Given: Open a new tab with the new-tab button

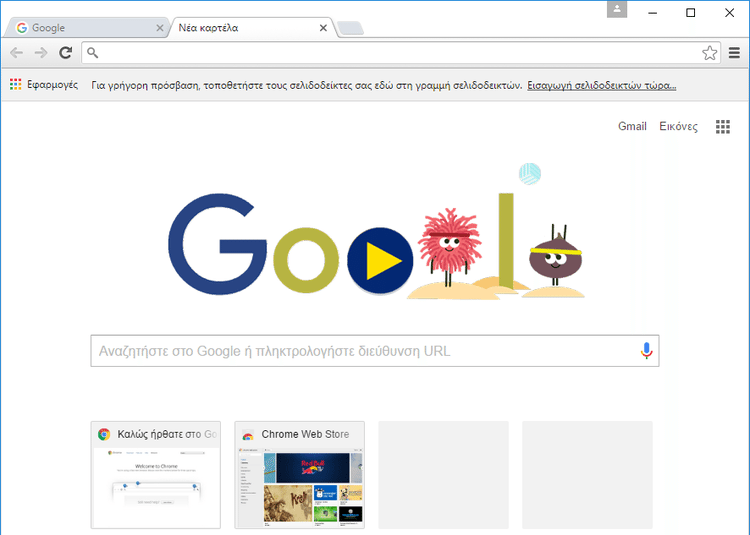Looking at the screenshot, I should pyautogui.click(x=350, y=29).
